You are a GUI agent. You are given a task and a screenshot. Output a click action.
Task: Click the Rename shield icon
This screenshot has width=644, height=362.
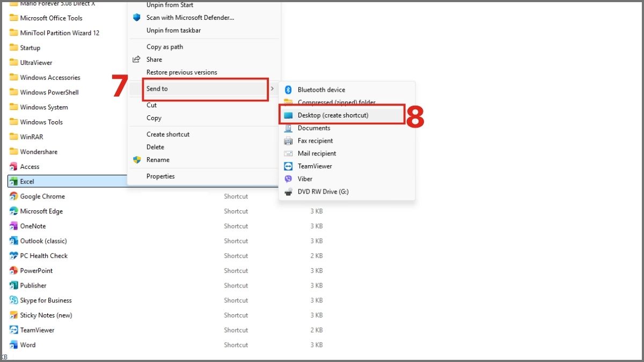click(137, 160)
